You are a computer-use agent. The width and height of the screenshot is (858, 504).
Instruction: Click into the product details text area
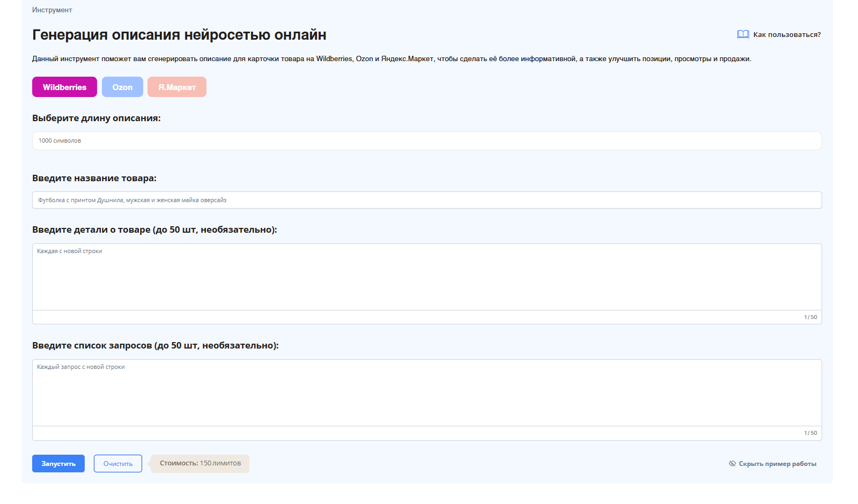click(426, 277)
